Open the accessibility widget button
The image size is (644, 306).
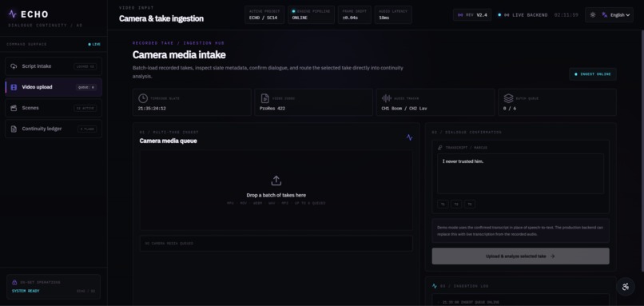626,287
